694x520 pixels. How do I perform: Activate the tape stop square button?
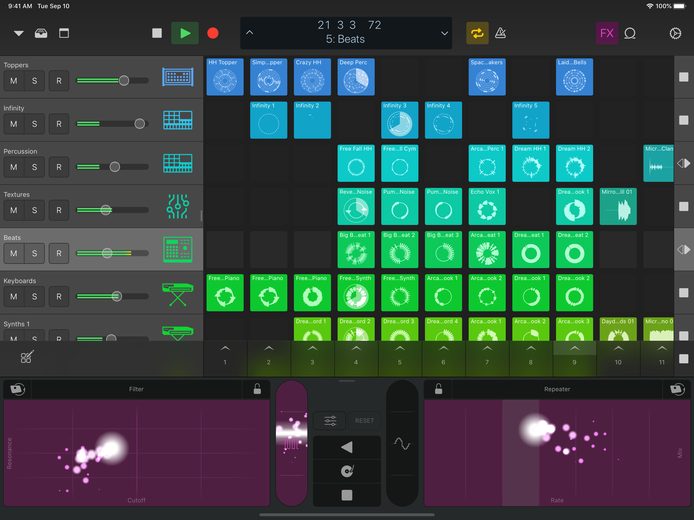point(347,495)
